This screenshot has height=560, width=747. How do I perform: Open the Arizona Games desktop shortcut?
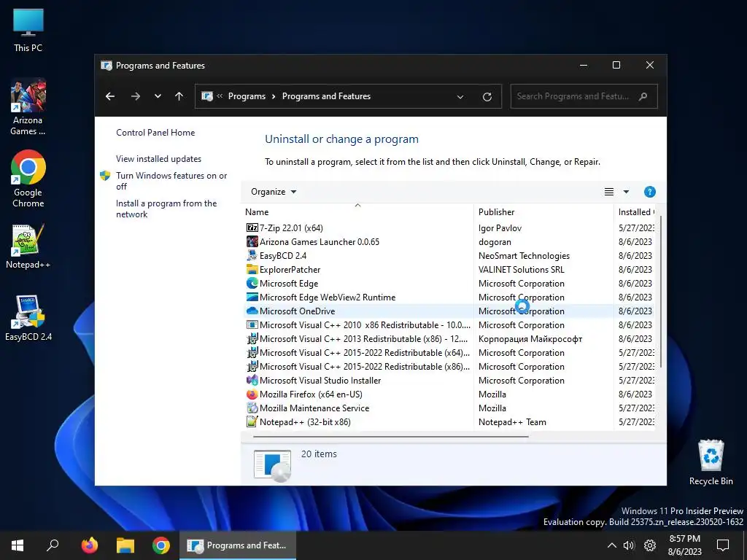28,106
